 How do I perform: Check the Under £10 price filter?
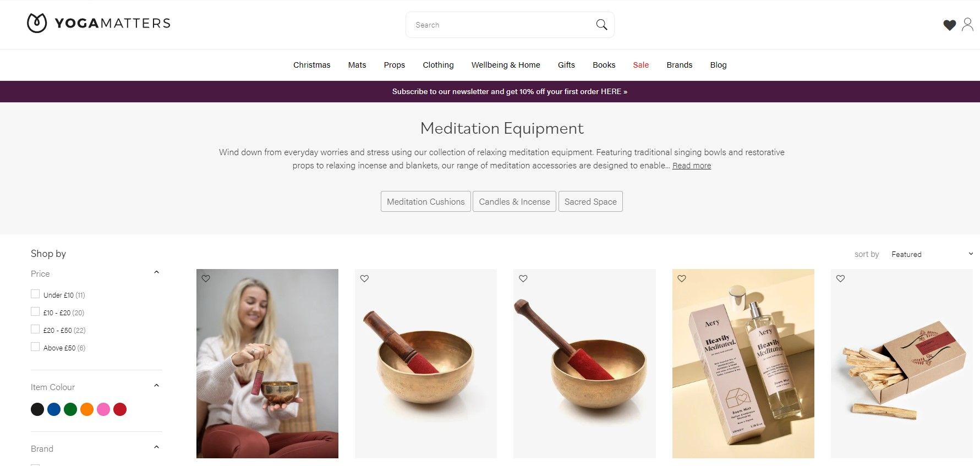point(35,294)
